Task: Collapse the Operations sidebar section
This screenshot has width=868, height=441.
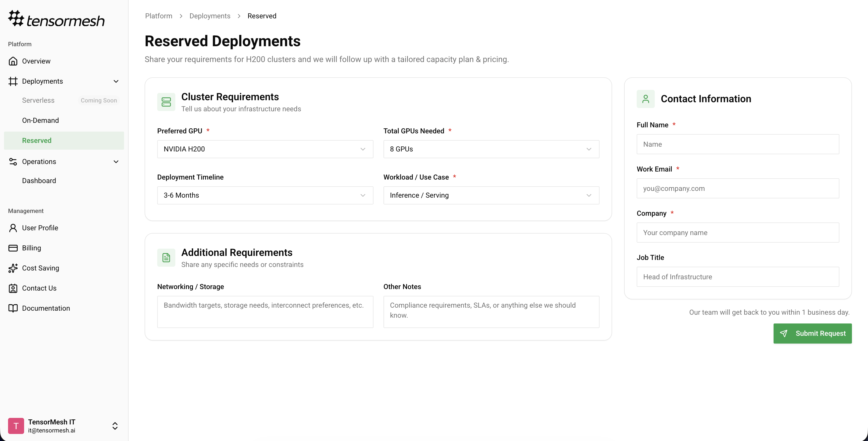Action: coord(116,162)
